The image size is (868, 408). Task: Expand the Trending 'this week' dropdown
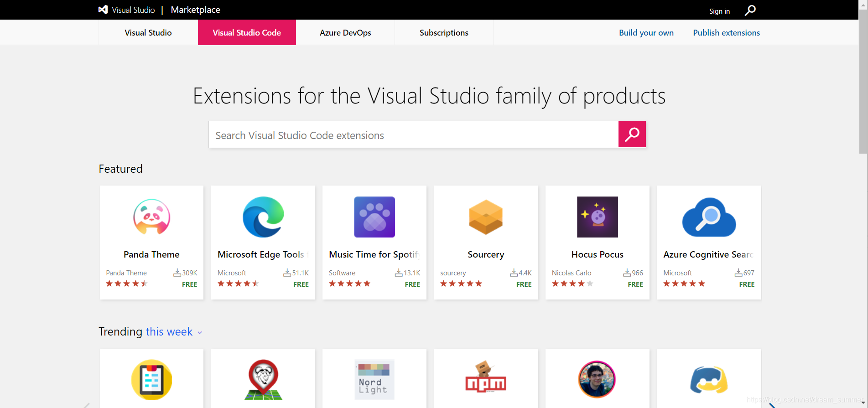[x=174, y=332]
